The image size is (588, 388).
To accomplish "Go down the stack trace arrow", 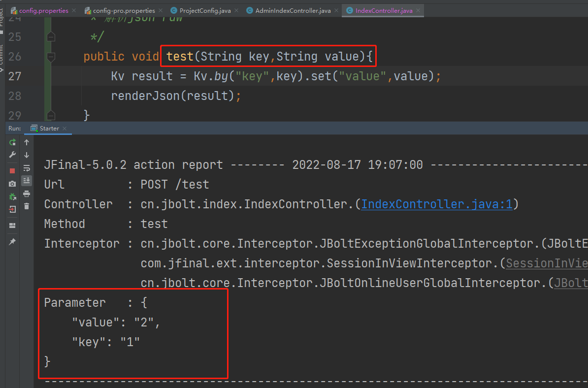I will pyautogui.click(x=27, y=155).
